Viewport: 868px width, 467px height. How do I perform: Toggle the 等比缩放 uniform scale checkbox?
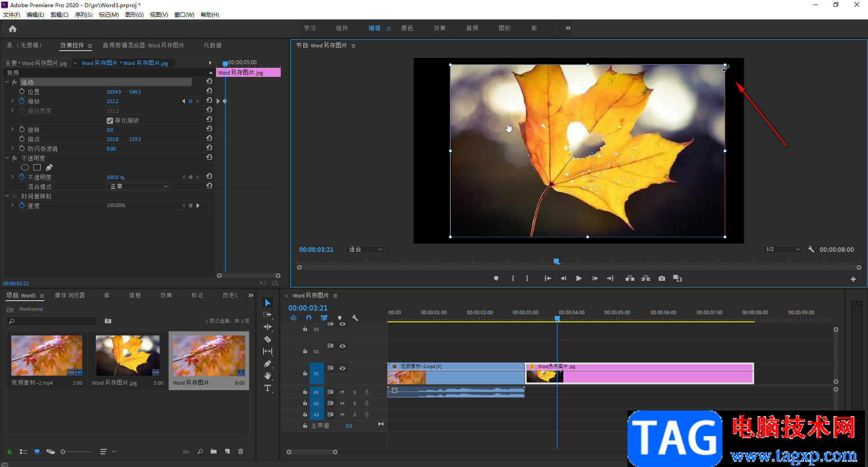click(x=109, y=121)
